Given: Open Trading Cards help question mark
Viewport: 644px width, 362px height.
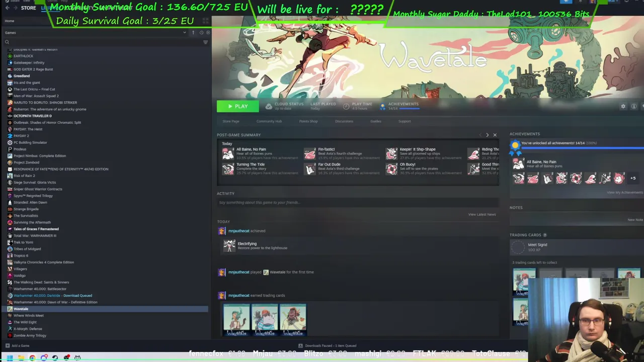Looking at the screenshot, I should 545,235.
